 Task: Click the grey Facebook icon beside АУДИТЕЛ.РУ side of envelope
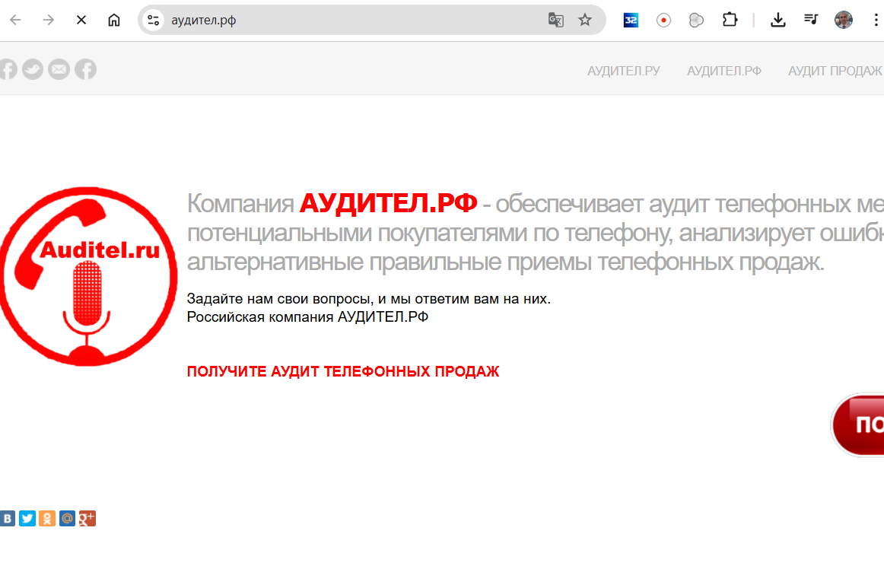pos(86,69)
